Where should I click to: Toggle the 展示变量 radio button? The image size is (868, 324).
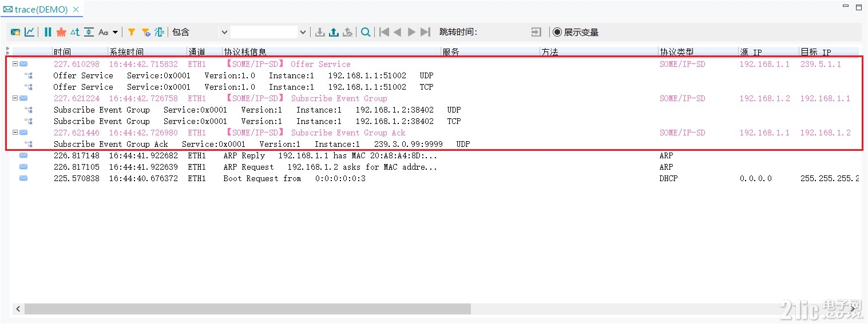[557, 32]
